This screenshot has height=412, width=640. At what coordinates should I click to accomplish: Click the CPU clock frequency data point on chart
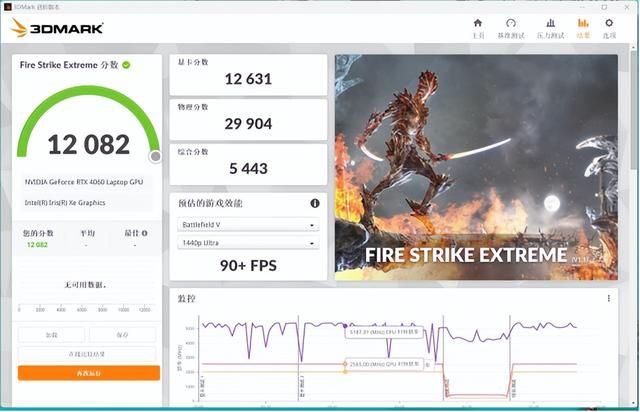tap(346, 325)
